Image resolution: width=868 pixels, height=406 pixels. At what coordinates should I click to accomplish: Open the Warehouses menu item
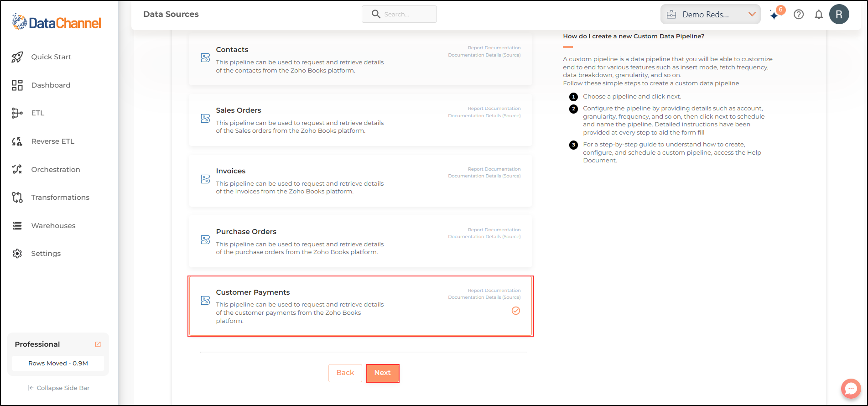pyautogui.click(x=53, y=226)
